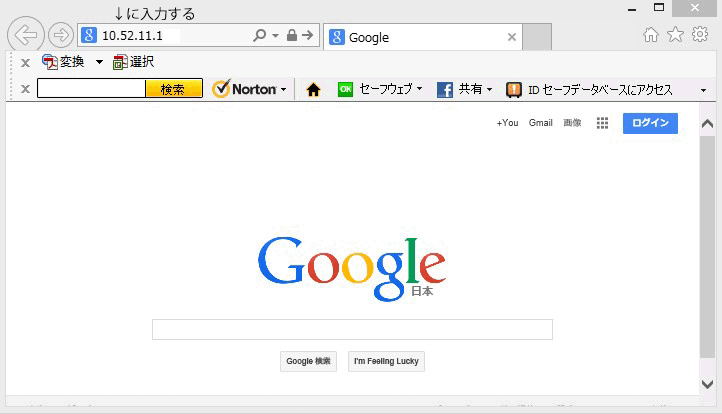The image size is (722, 414).
Task: Click the blue ログイン button
Action: coord(650,123)
